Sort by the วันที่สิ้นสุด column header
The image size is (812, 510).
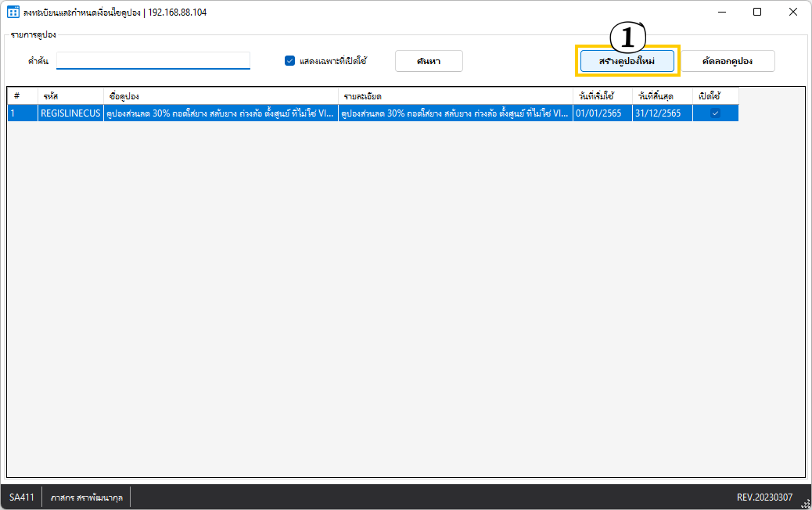pyautogui.click(x=663, y=96)
